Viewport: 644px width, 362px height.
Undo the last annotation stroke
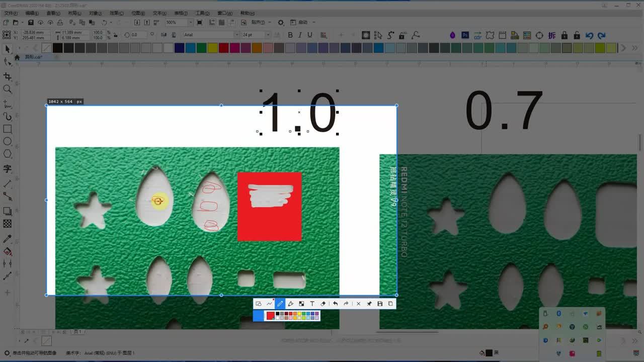click(x=335, y=304)
